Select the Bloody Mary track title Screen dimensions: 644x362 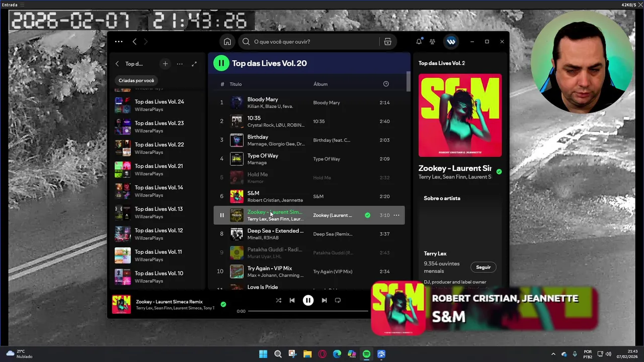pyautogui.click(x=263, y=100)
